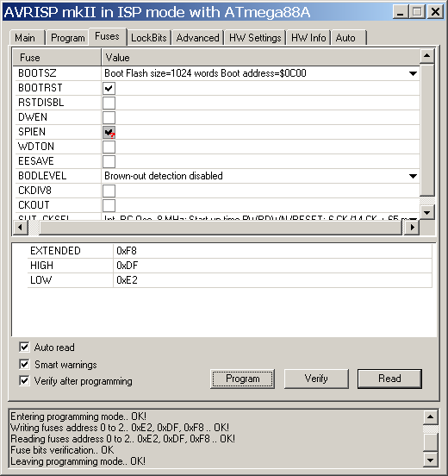This screenshot has width=448, height=476.
Task: Expand the BODLEVEL brown-out dropdown
Action: click(413, 176)
